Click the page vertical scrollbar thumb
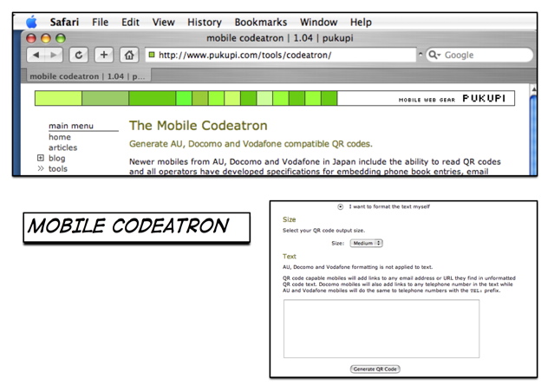The width and height of the screenshot is (554, 392). [x=533, y=136]
